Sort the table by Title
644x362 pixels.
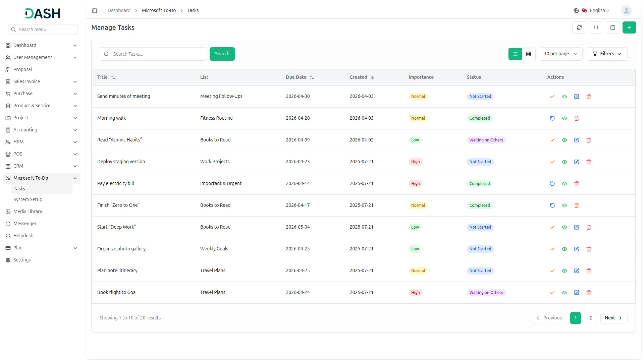pos(106,77)
